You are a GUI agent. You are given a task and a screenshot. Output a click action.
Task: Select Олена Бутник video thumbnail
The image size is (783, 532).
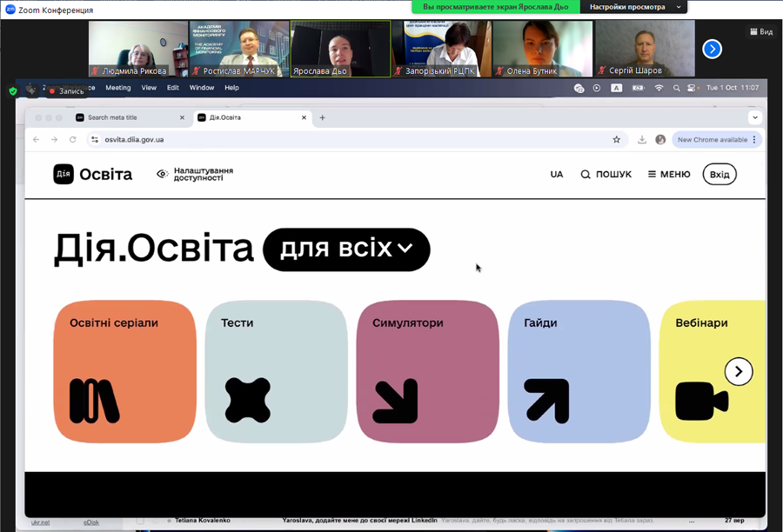coord(543,49)
